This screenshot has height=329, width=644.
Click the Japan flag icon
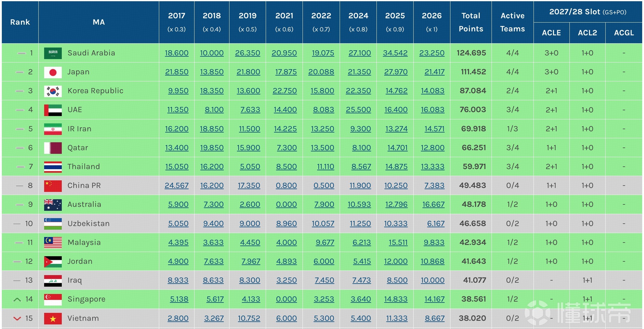(53, 72)
